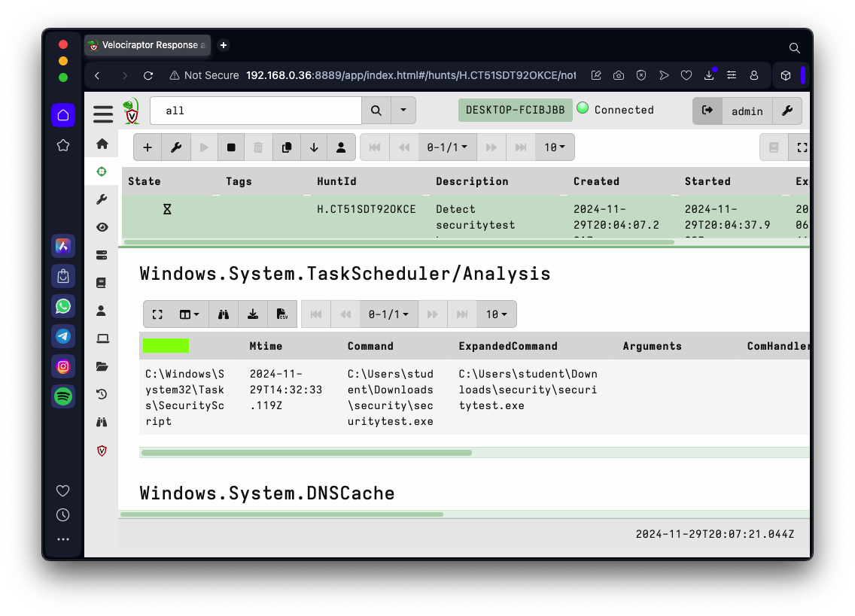
Task: Export the results table as CSV
Action: pos(281,314)
